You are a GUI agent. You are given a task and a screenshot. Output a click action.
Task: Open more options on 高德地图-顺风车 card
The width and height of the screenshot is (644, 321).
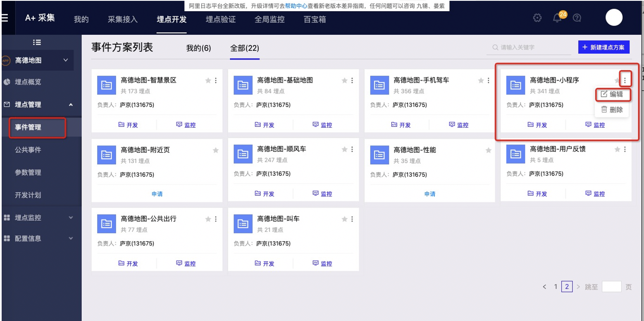[352, 149]
